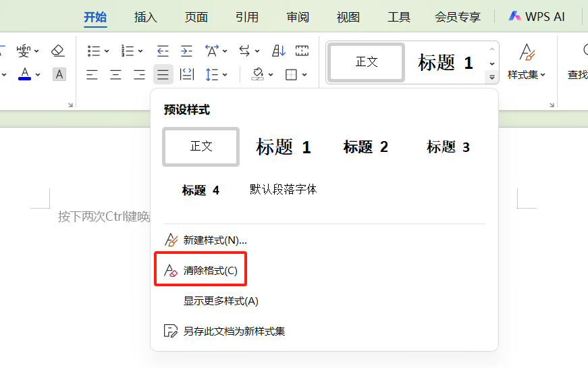Switch to the 开始 tab
Screen dimensions: 588x368
tap(95, 17)
